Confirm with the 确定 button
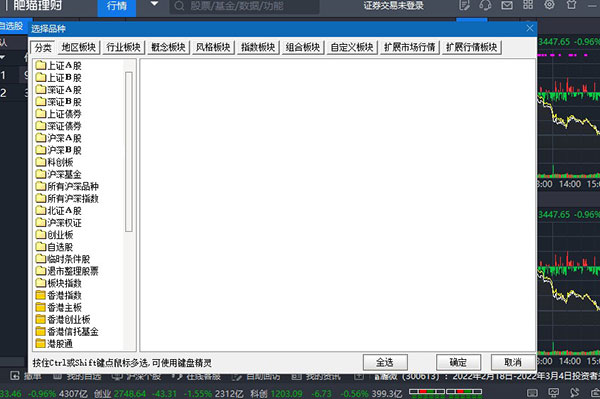This screenshot has height=399, width=600. [458, 362]
